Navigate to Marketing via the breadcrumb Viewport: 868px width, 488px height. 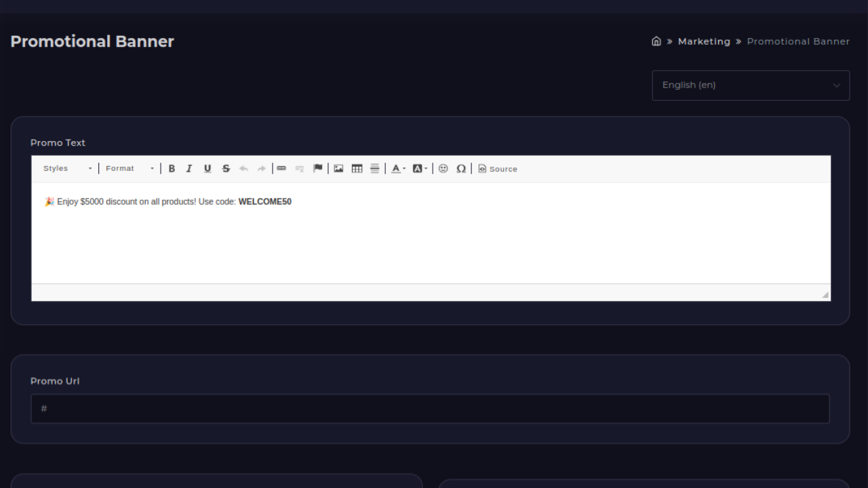pos(704,41)
